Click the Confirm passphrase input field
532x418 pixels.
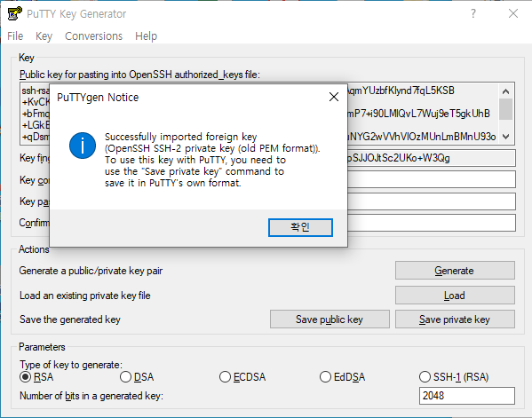point(432,223)
